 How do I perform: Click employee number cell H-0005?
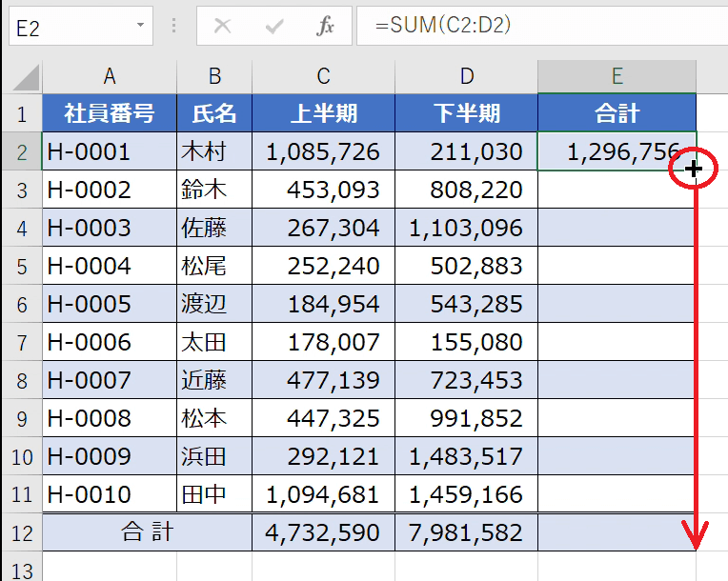click(110, 304)
